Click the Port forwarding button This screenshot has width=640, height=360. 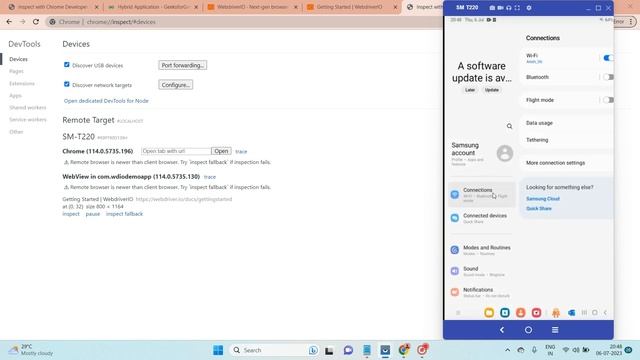click(182, 65)
